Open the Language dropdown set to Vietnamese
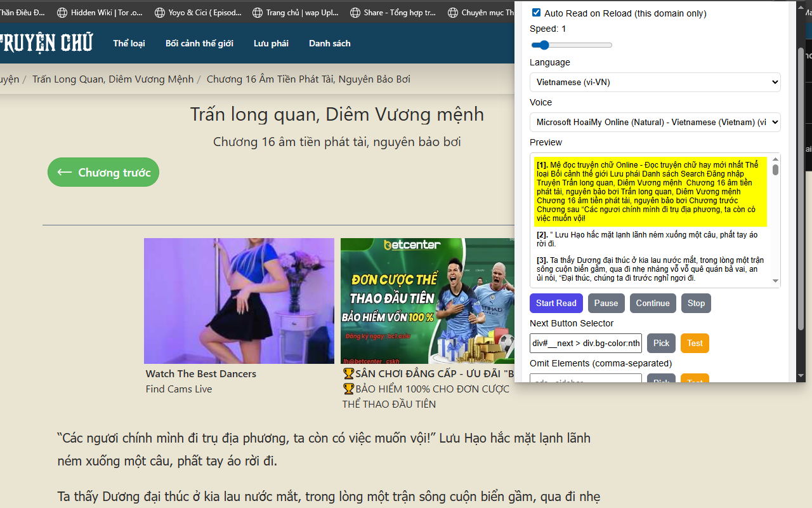 click(x=655, y=82)
